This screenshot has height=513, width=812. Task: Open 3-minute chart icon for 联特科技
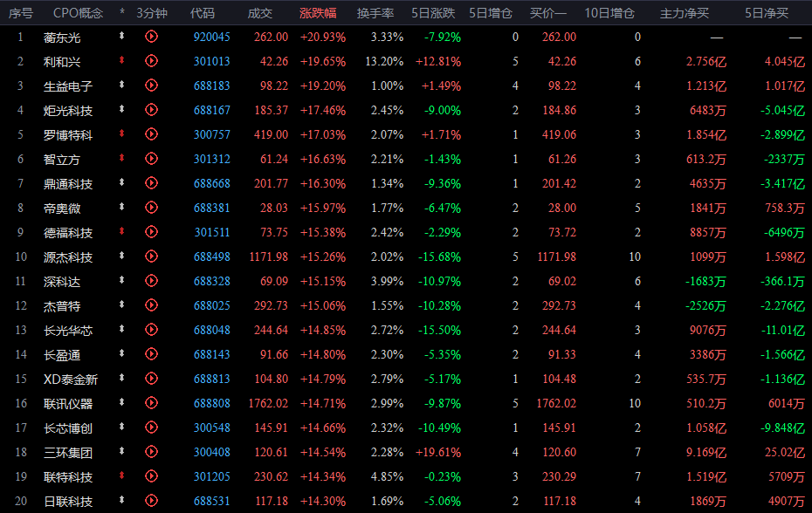tap(151, 475)
